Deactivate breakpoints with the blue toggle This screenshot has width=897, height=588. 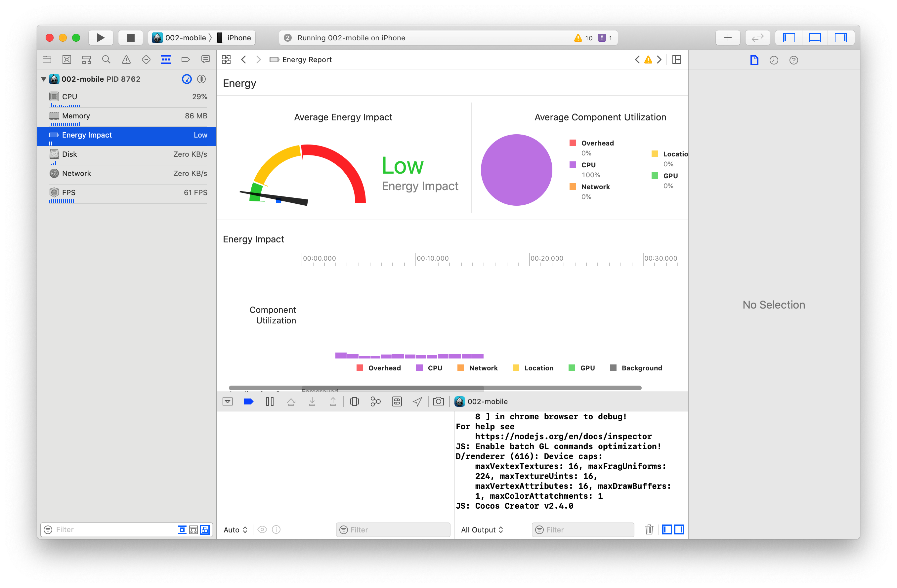248,402
